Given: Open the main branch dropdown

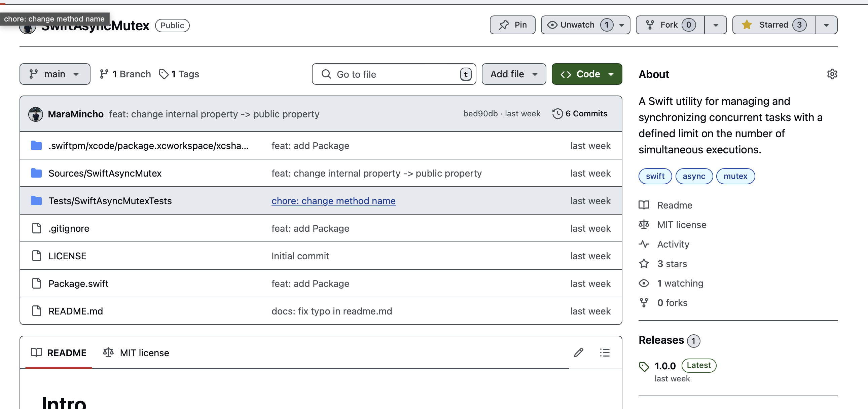Looking at the screenshot, I should click(x=55, y=74).
